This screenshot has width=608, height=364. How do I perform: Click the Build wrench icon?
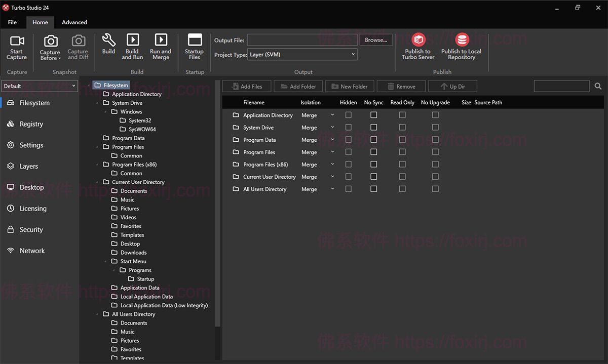pyautogui.click(x=108, y=41)
